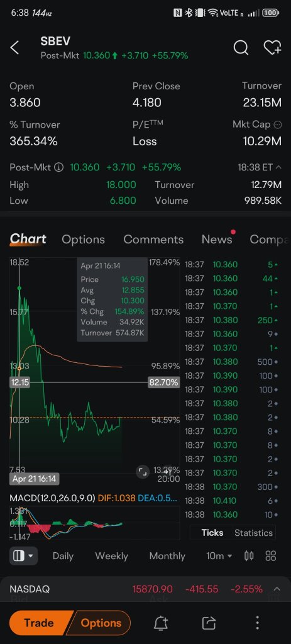
Task: Select the Weekly chart period
Action: pos(111,556)
